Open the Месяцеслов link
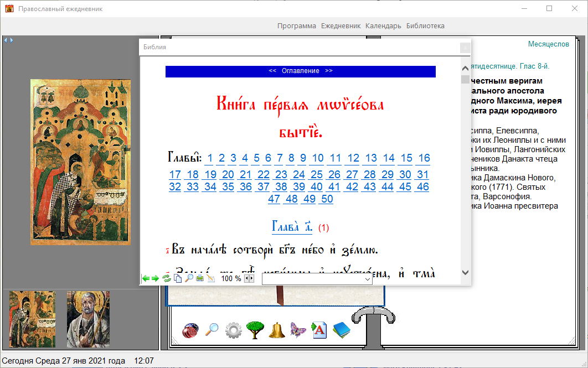This screenshot has width=588, height=368. click(x=548, y=44)
